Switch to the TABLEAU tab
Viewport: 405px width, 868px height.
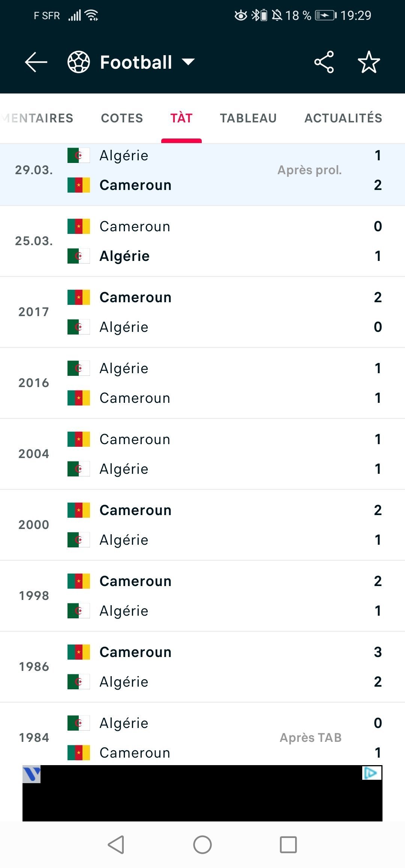tap(248, 118)
